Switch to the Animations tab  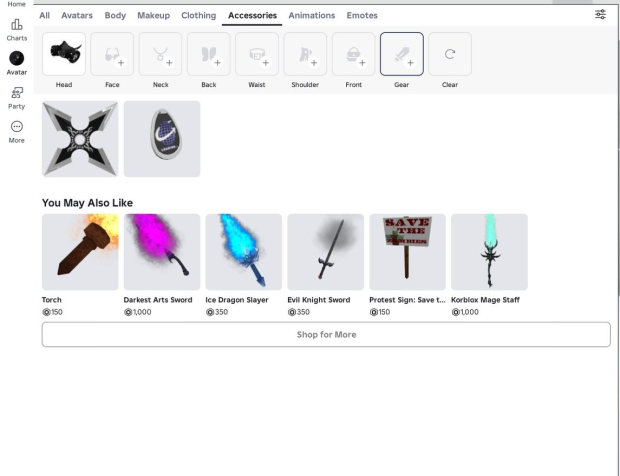click(x=312, y=16)
